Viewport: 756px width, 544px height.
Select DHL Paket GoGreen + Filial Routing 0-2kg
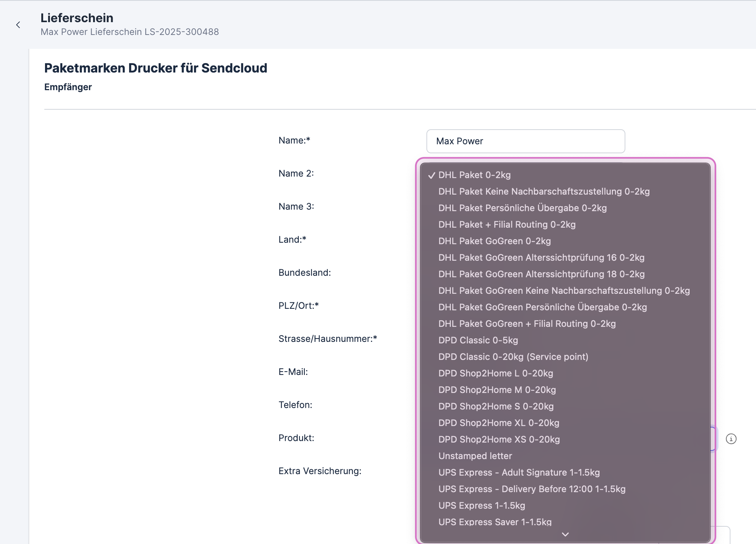[x=527, y=323]
